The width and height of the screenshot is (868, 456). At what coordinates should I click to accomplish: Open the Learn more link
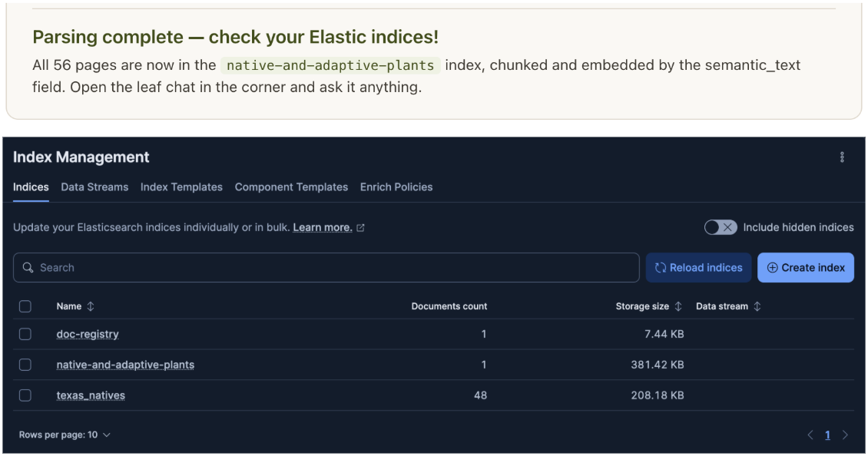(323, 227)
